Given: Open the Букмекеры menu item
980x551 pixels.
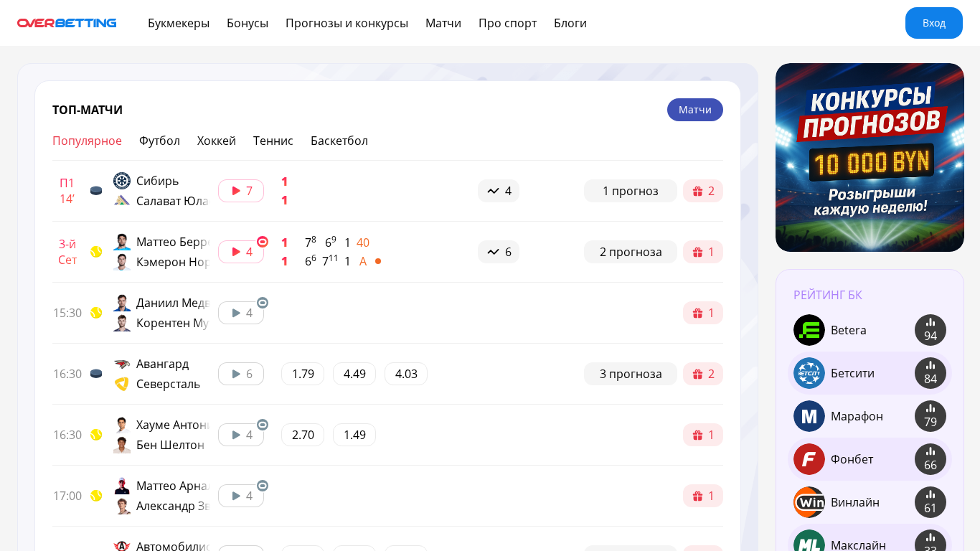Looking at the screenshot, I should click(179, 23).
